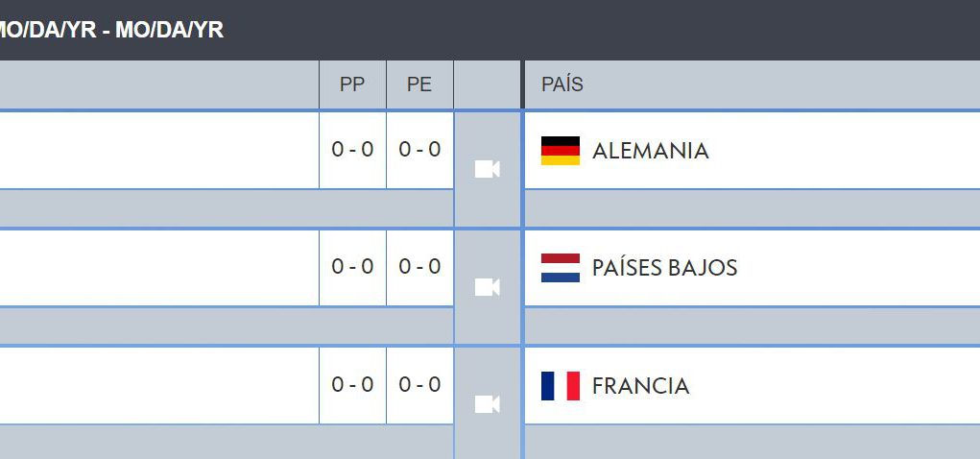Screen dimensions: 980x459
Task: Click the Netherlands flag icon
Action: point(561,268)
